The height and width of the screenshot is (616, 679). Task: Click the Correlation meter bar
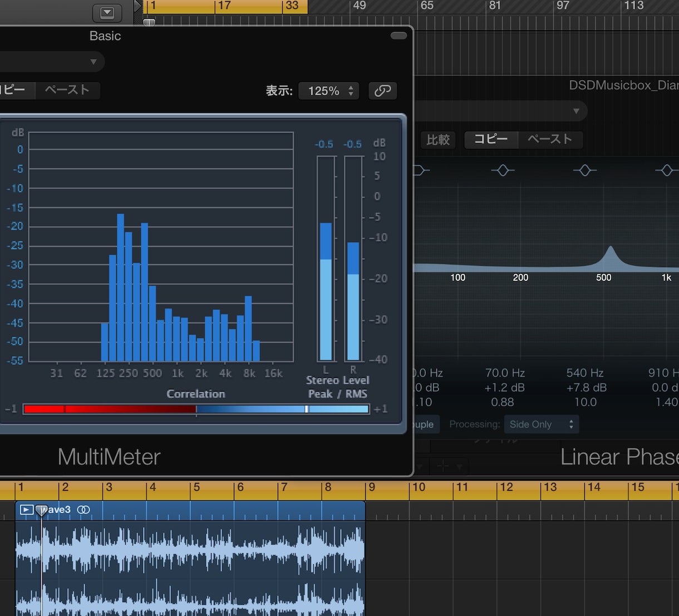click(196, 409)
